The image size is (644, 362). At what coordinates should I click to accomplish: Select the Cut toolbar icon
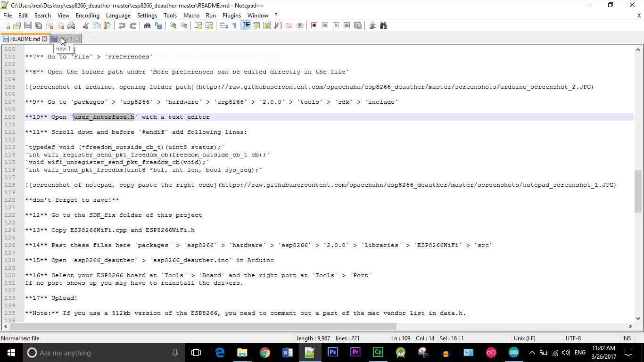click(86, 25)
